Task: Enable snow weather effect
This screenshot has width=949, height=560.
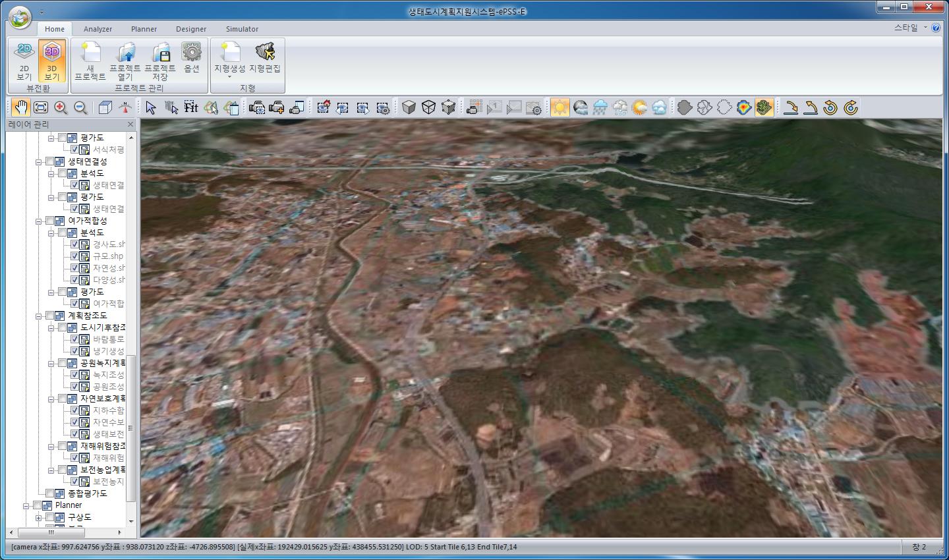Action: (x=619, y=107)
